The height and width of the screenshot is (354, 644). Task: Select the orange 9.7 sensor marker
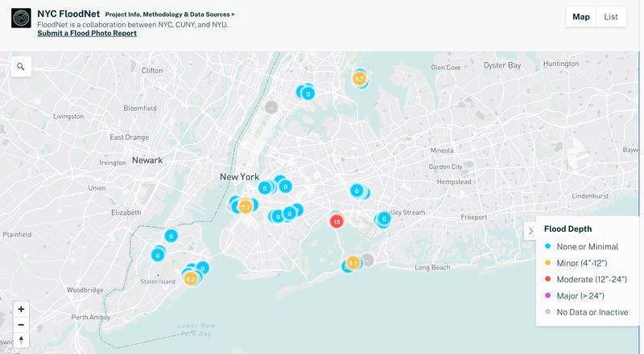point(360,79)
